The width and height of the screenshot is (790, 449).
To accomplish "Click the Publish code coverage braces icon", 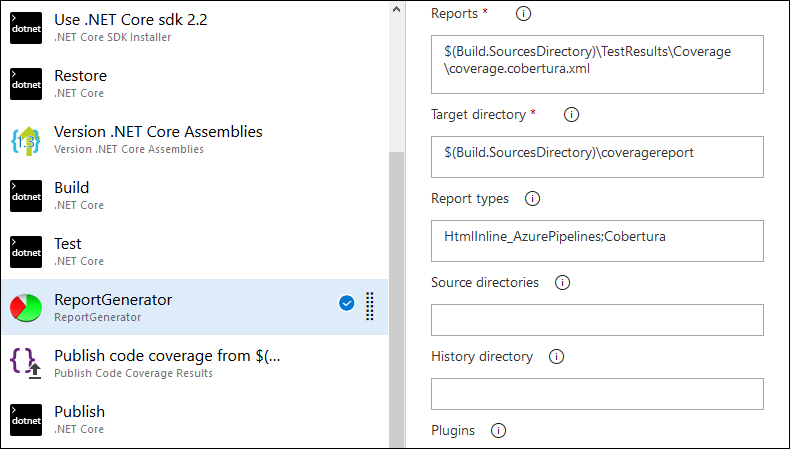I will point(26,363).
